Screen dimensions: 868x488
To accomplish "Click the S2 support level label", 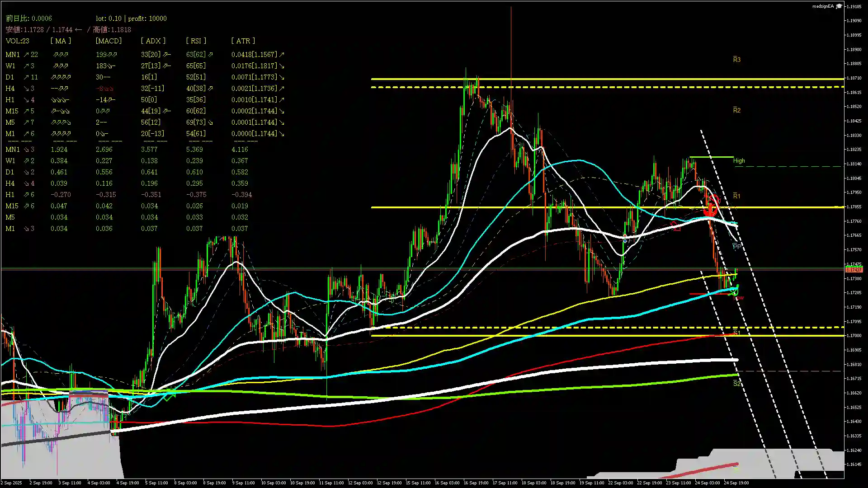I will pyautogui.click(x=736, y=384).
